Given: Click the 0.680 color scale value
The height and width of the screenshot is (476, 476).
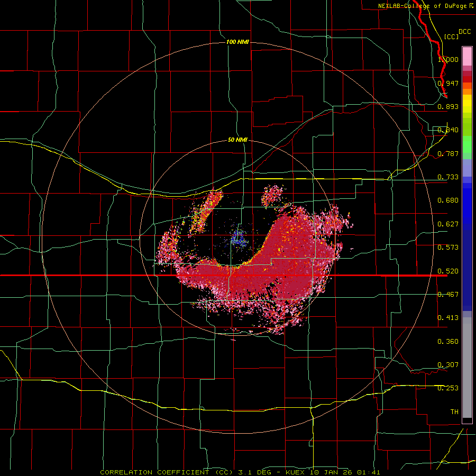Looking at the screenshot, I should pos(448,200).
